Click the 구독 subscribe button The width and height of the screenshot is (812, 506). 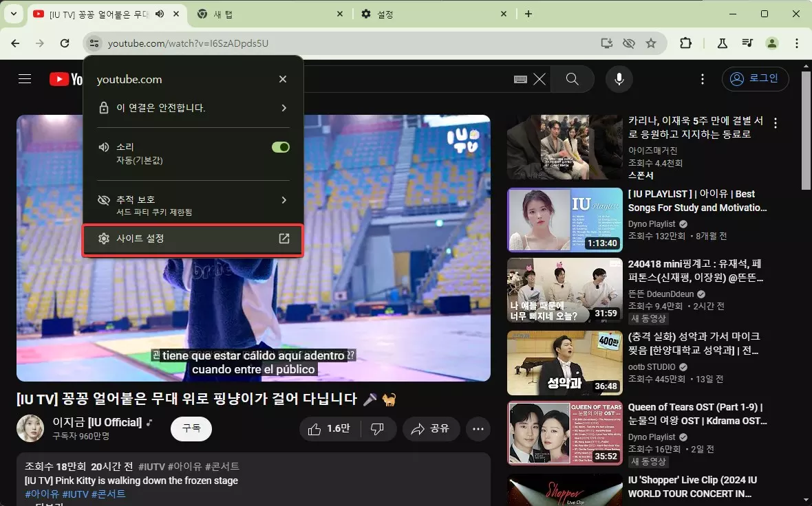click(x=191, y=428)
